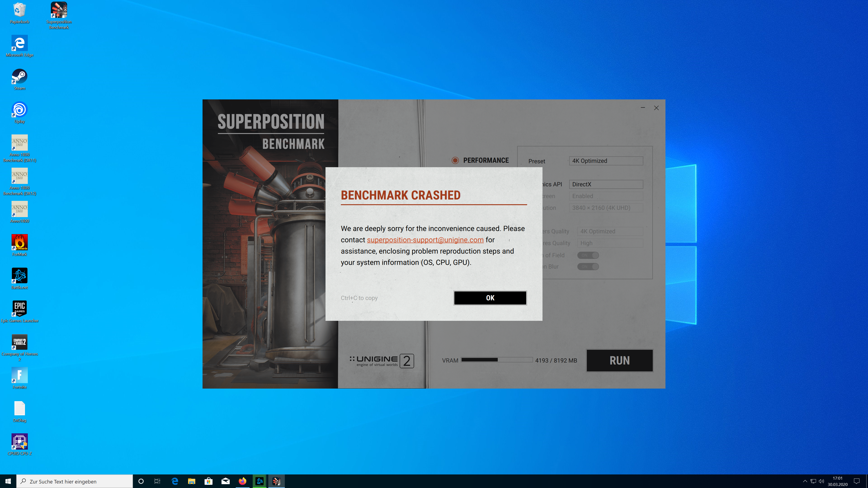Click OK in crash dialog

click(x=490, y=298)
